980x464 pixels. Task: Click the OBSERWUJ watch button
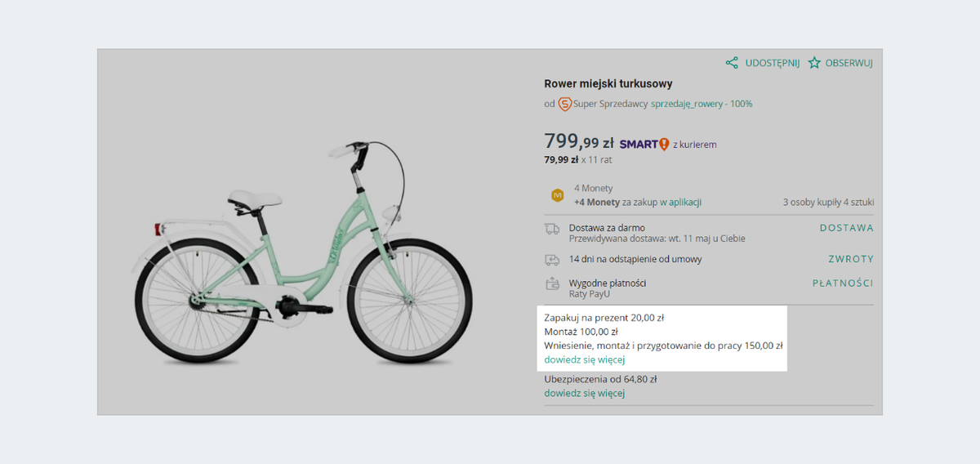(849, 63)
